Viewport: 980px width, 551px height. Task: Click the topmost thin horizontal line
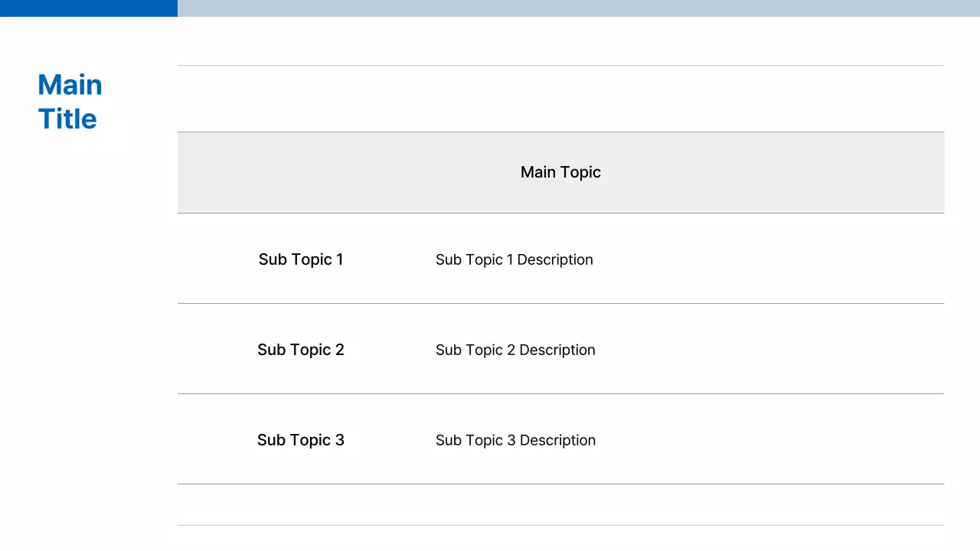(560, 66)
